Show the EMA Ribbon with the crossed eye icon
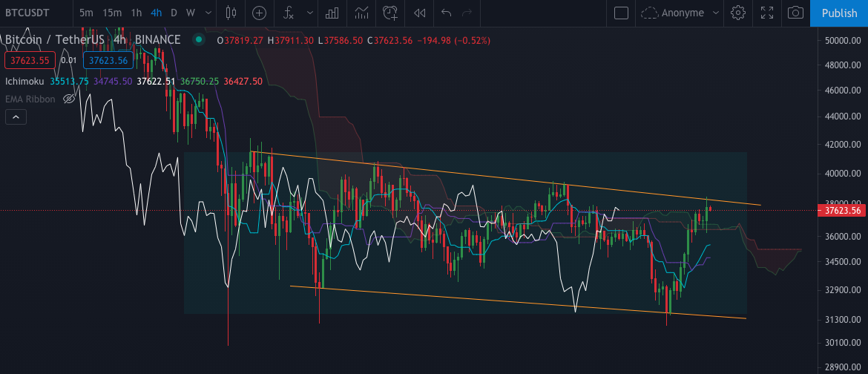 point(69,99)
